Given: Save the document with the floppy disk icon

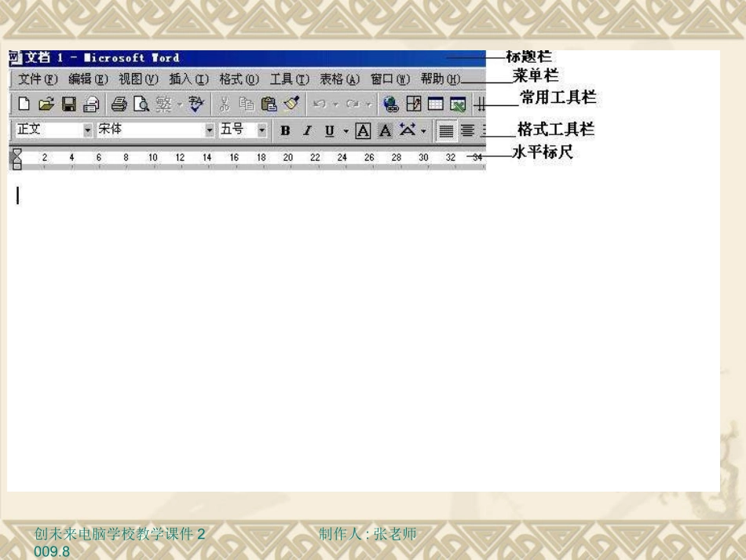Looking at the screenshot, I should coord(69,104).
